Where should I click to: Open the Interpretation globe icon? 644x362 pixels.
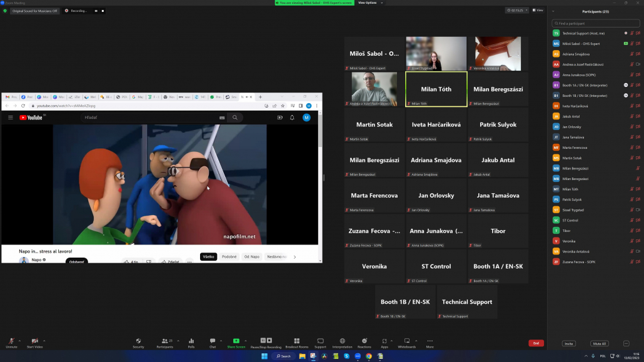click(342, 341)
